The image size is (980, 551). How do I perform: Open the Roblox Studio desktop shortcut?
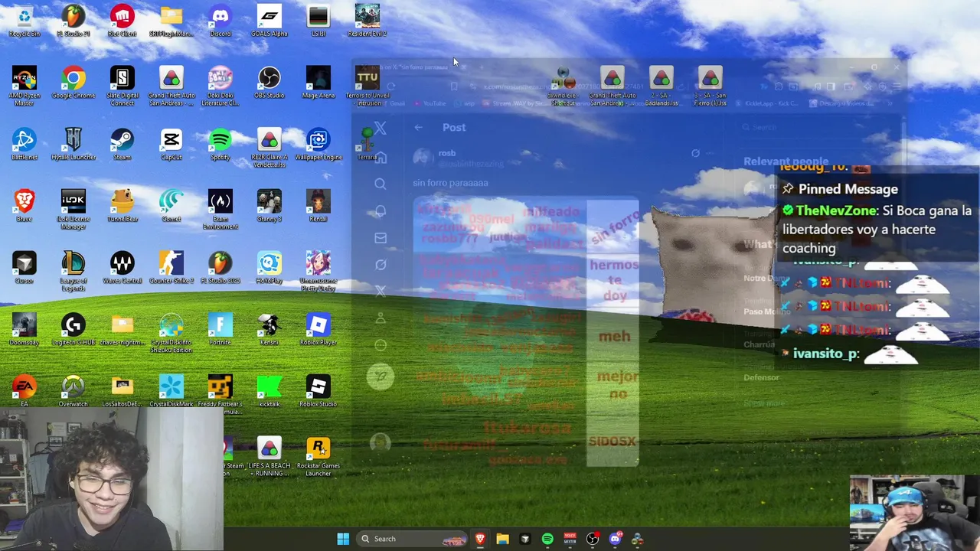[318, 392]
